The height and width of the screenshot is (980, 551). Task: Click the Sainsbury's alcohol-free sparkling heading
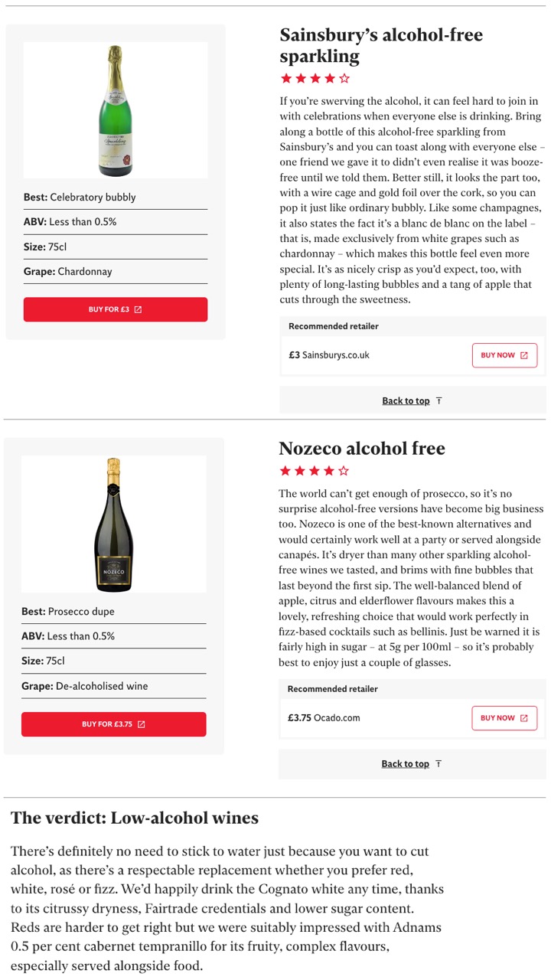click(x=380, y=45)
